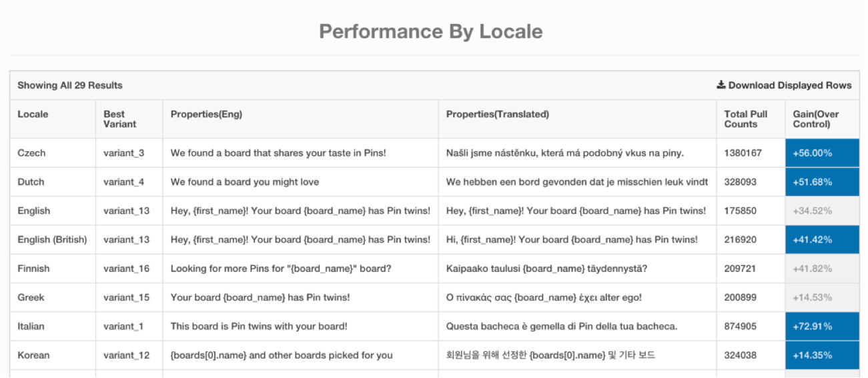Click variant_13 in the English (British) row
The image size is (868, 378).
coord(127,239)
